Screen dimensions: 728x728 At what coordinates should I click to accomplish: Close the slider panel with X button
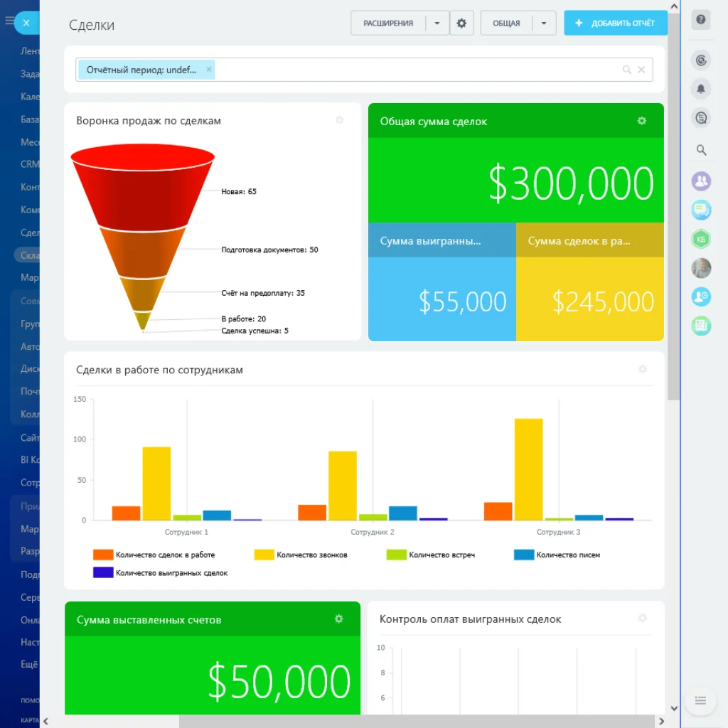26,23
